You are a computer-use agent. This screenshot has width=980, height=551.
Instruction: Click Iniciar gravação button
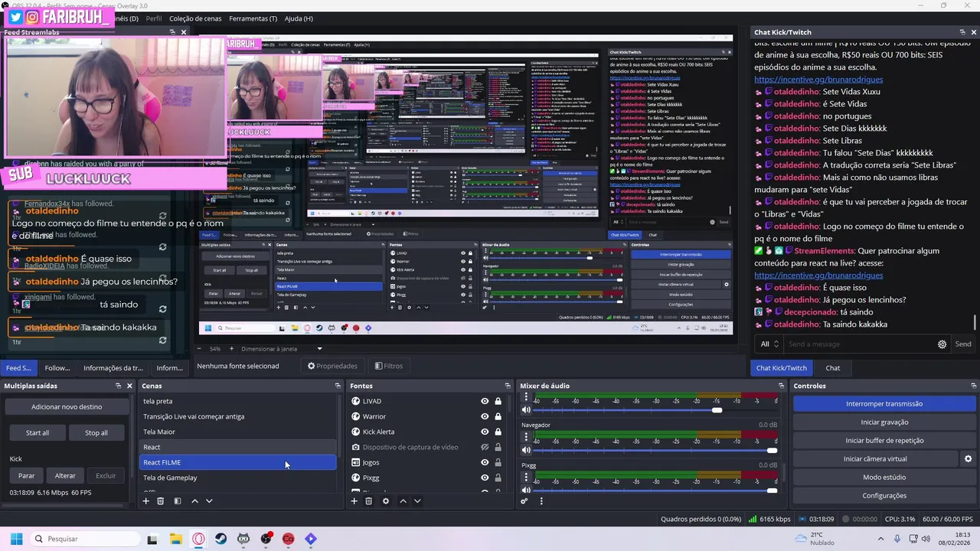tap(884, 422)
